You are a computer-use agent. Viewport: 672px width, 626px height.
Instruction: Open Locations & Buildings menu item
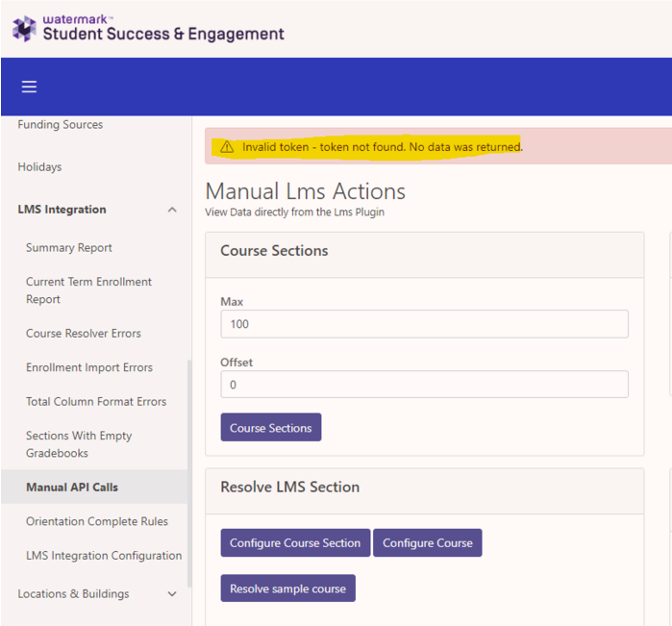pos(73,594)
